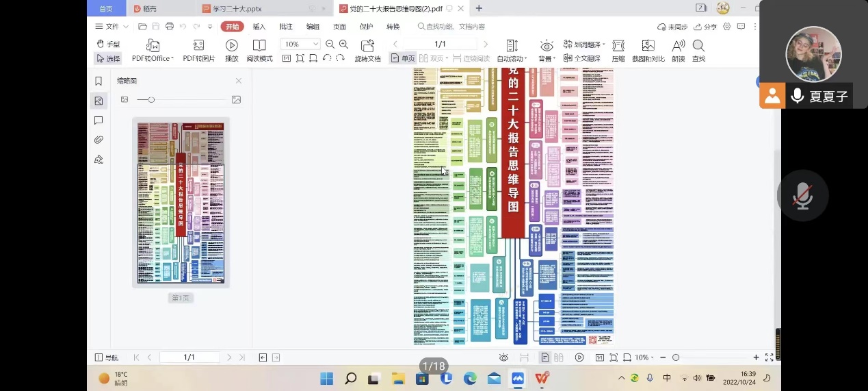868x391 pixels.
Task: Go to next page arrow in ribbon
Action: tap(486, 44)
